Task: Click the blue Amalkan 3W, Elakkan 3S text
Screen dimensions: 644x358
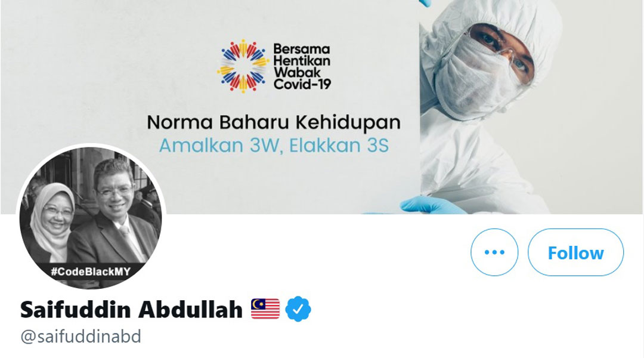Action: 274,146
